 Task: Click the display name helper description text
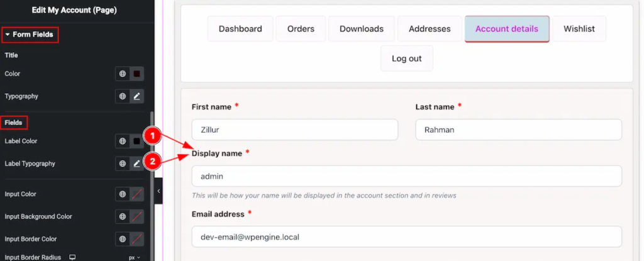pyautogui.click(x=324, y=196)
